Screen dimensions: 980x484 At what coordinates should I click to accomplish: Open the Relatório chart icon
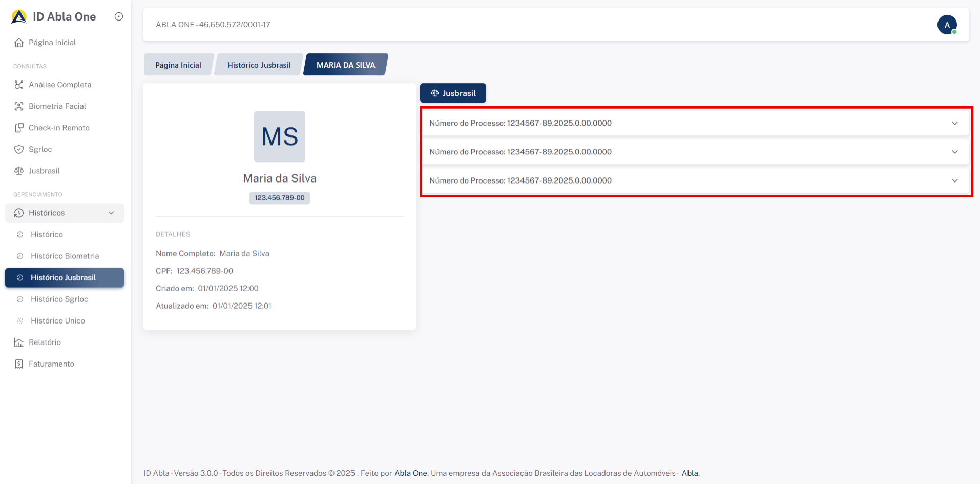[19, 342]
